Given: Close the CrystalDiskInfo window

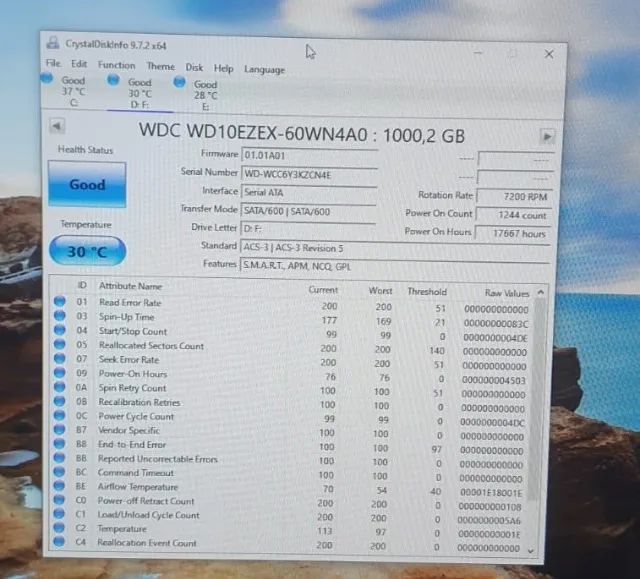Looking at the screenshot, I should [x=549, y=54].
